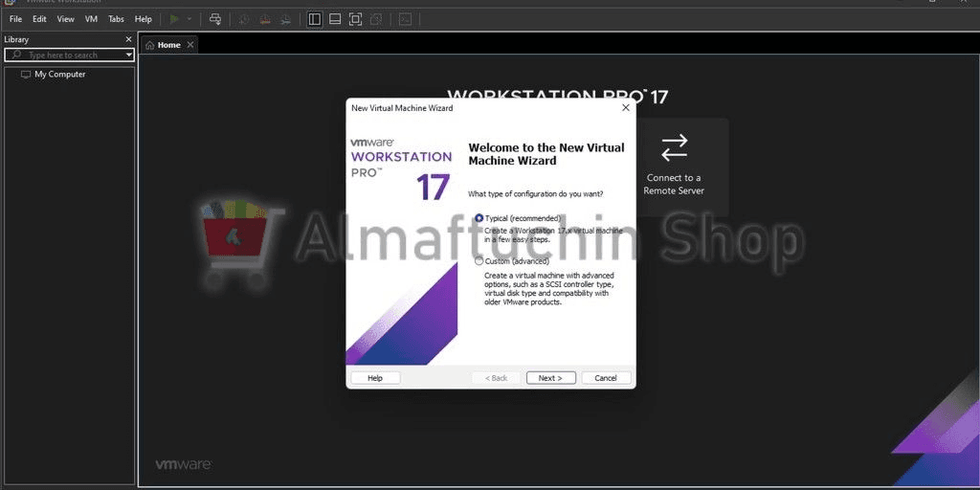This screenshot has width=980, height=490.
Task: Open the power options dropdown arrow
Action: click(x=189, y=19)
